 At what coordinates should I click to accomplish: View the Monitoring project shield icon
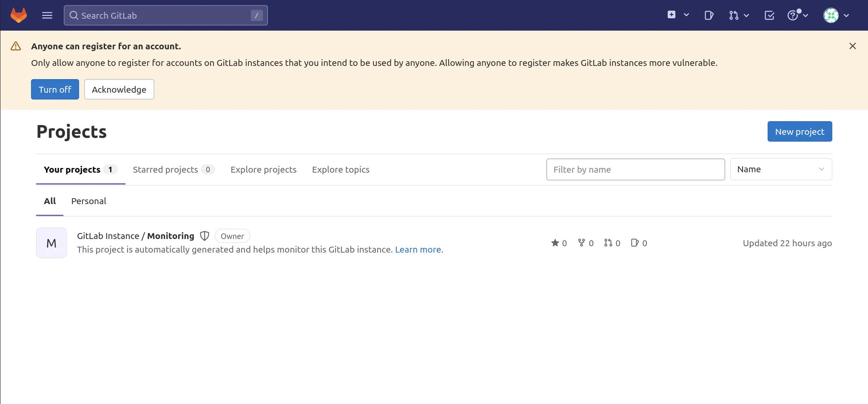click(x=205, y=236)
